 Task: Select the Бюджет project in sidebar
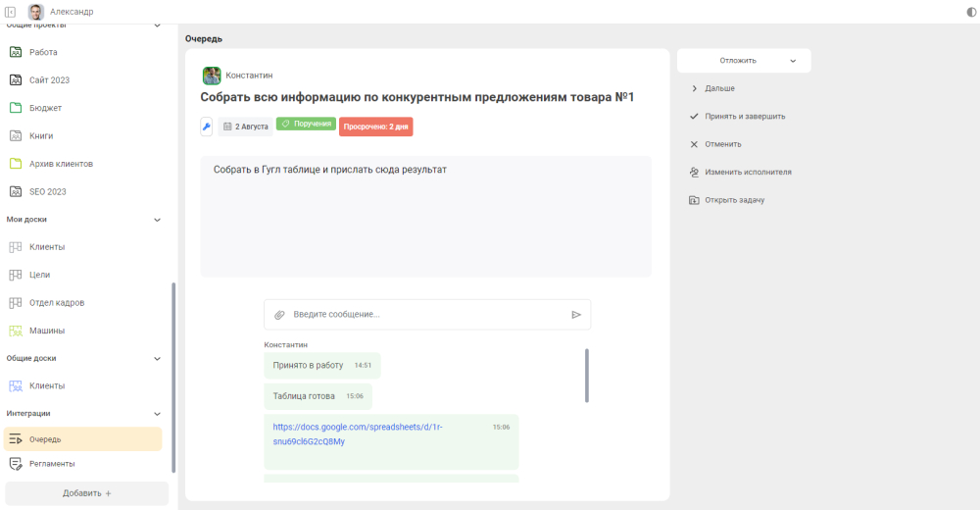pyautogui.click(x=46, y=108)
